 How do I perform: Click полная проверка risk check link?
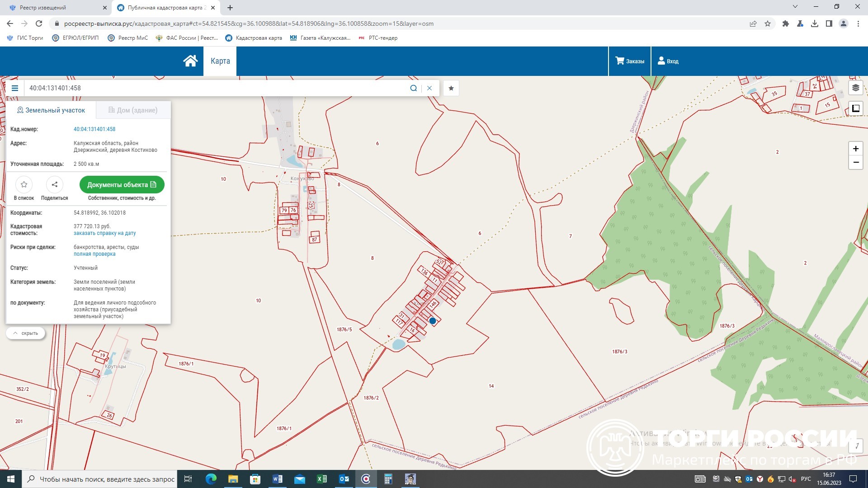[x=94, y=254]
